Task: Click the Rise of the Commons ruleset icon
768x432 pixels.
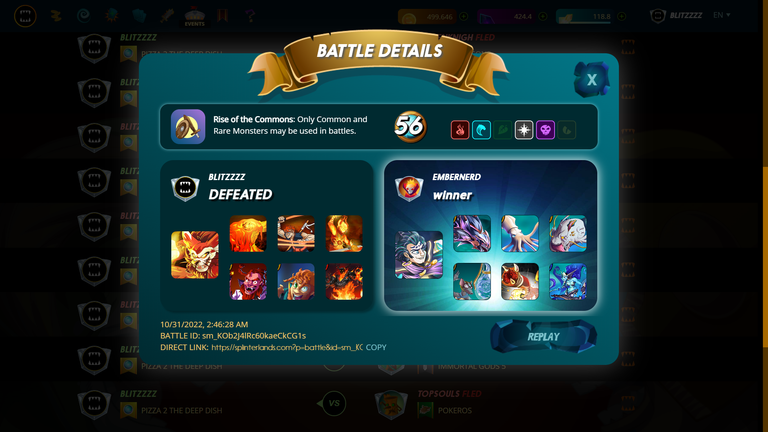Action: [x=188, y=126]
